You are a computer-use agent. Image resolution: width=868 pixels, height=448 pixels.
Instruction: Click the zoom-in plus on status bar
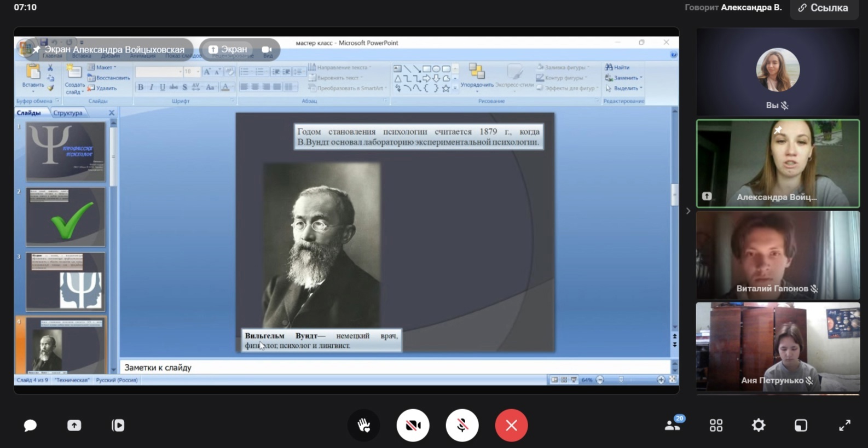tap(661, 380)
